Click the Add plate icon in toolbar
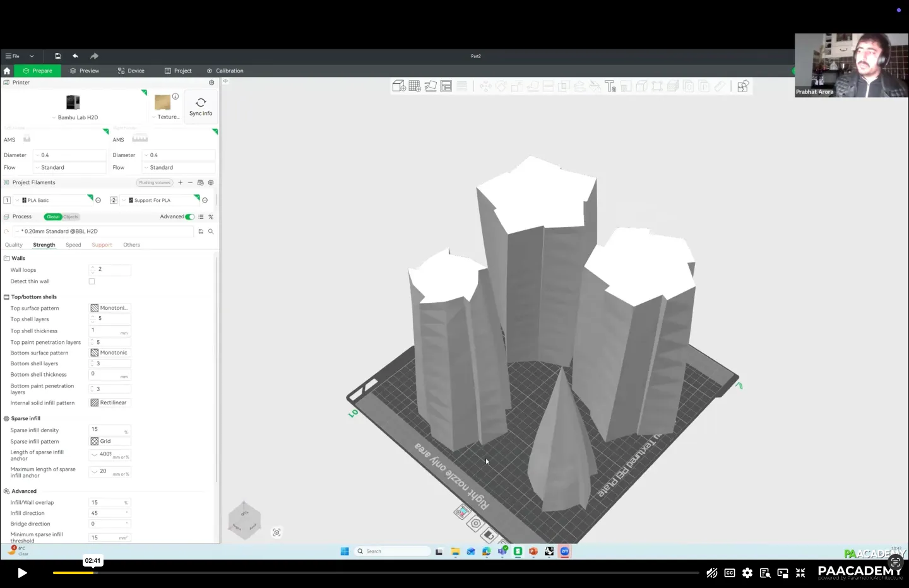The width and height of the screenshot is (909, 588). click(x=414, y=86)
